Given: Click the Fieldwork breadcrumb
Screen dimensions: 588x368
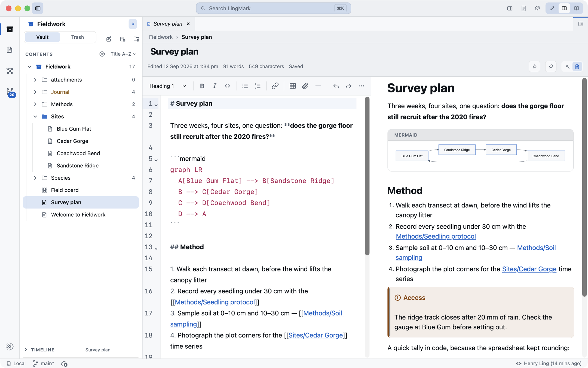Looking at the screenshot, I should point(161,37).
